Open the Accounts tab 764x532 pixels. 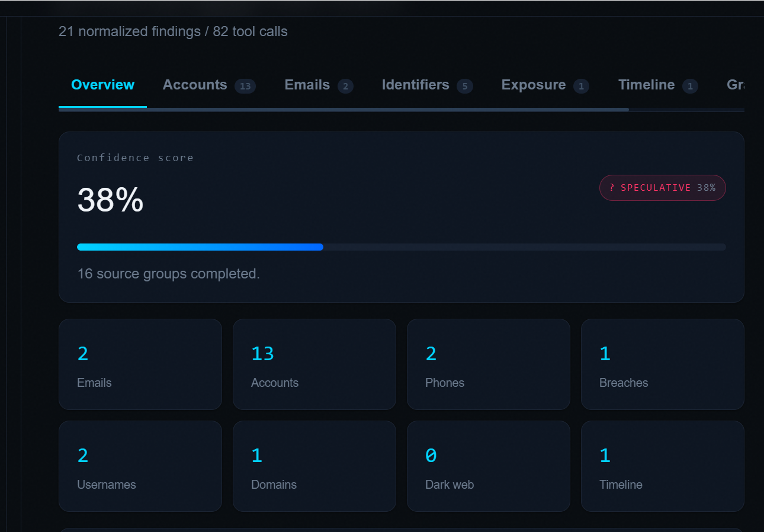209,85
